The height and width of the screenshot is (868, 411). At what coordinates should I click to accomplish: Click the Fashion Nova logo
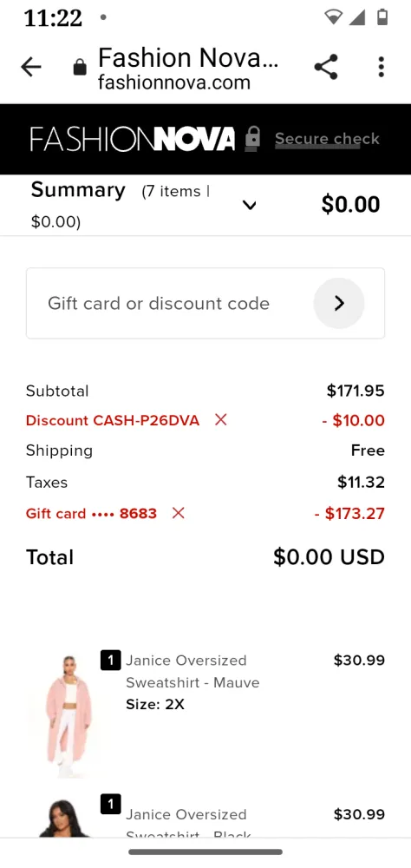(133, 139)
